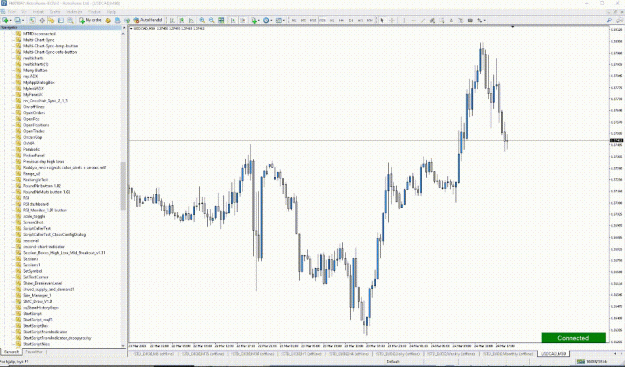The image size is (625, 367).
Task: Toggle the Terminal window icon
Action: click(x=61, y=20)
